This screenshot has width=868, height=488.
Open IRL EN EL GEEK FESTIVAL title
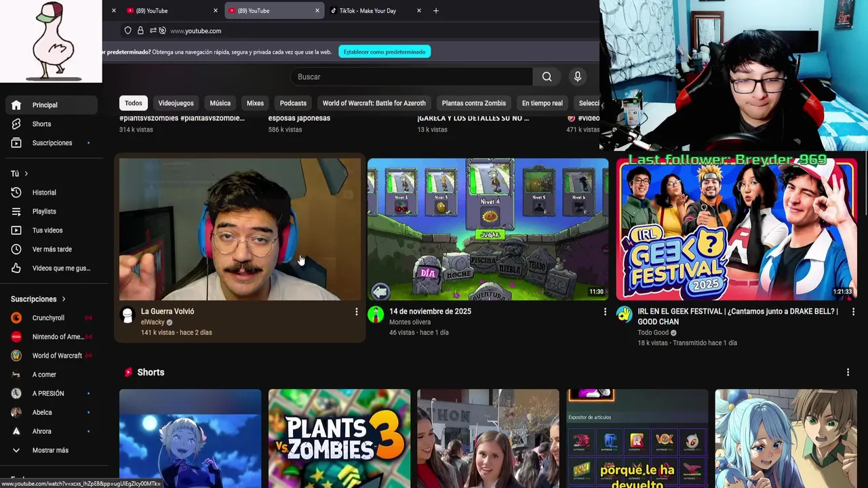pos(738,317)
